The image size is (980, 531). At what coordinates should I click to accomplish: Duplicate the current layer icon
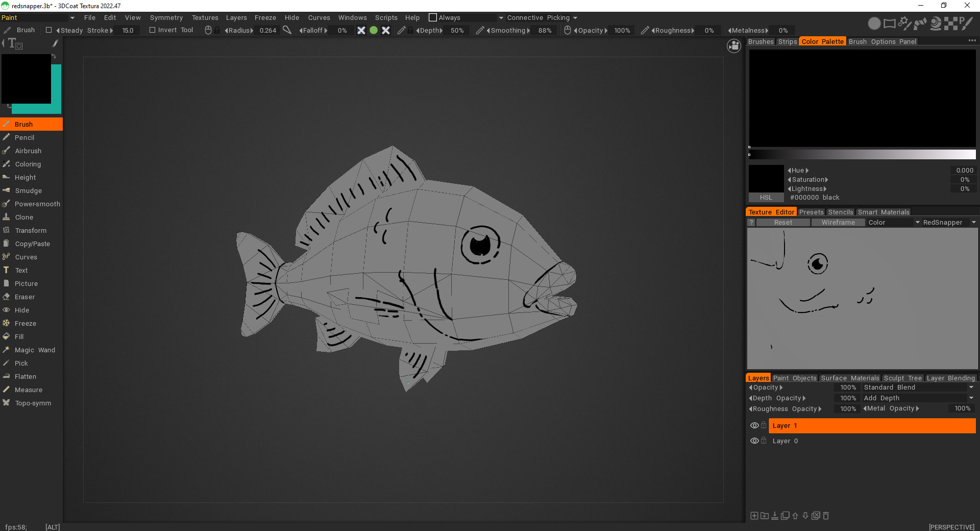coord(785,516)
